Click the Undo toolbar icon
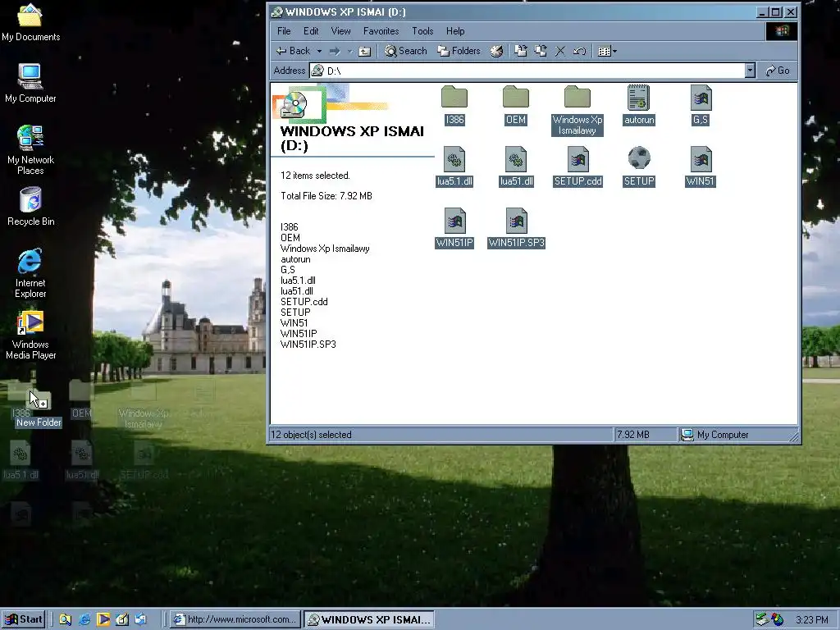The height and width of the screenshot is (630, 840). point(580,52)
